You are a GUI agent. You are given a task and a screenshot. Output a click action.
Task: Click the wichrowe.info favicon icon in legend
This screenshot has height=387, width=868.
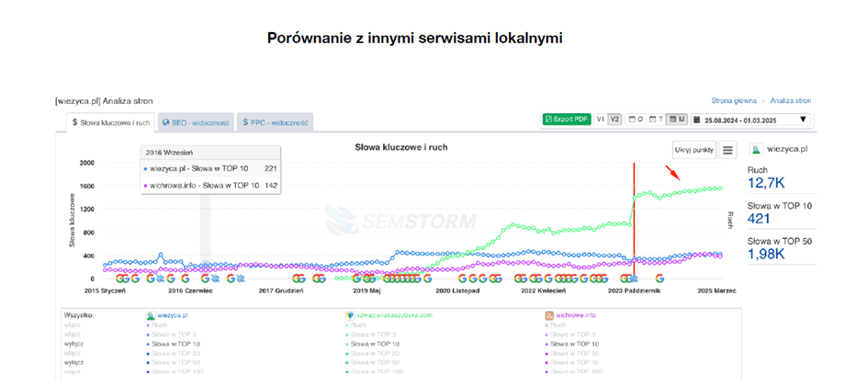tap(548, 315)
